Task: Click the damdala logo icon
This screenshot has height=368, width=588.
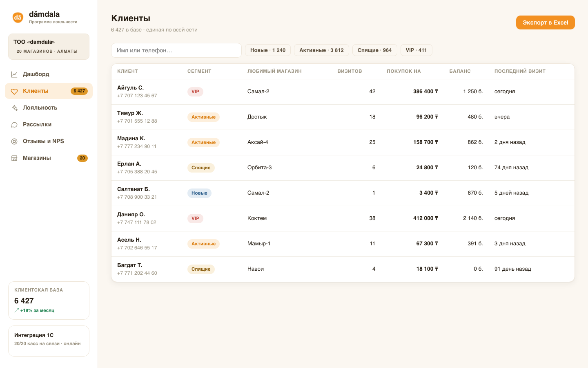Action: coord(18,17)
